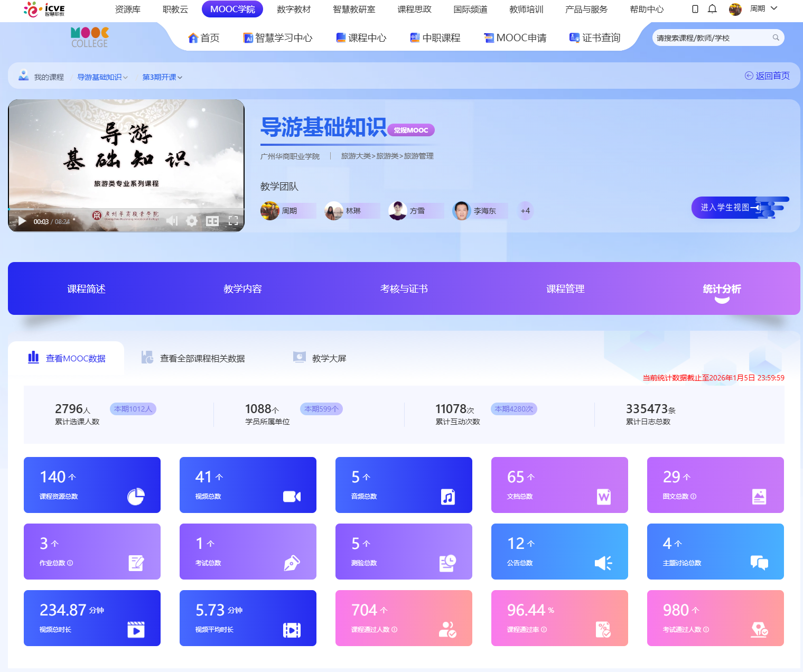Screen dimensions: 803x672
Task: Open video player settings gear
Action: tap(192, 221)
